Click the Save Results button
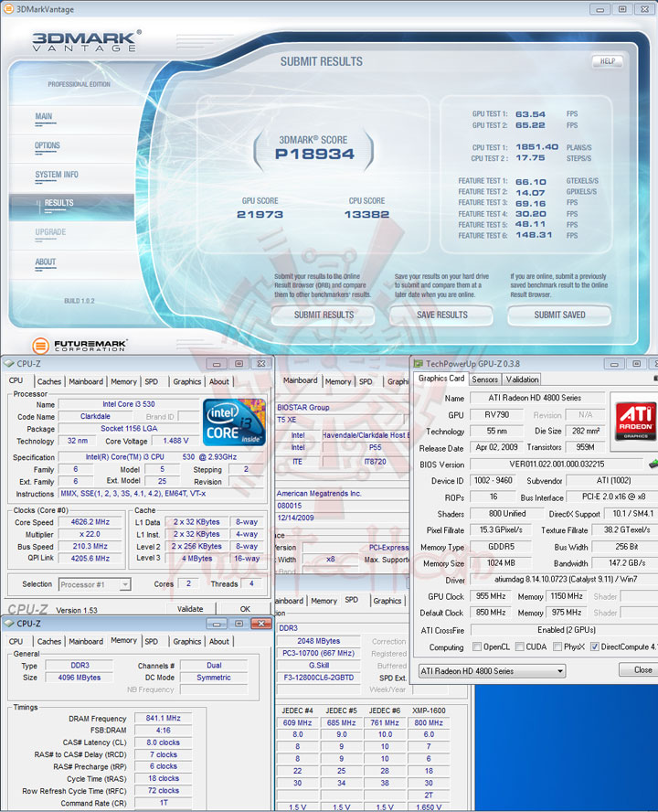658x812 pixels. click(442, 315)
